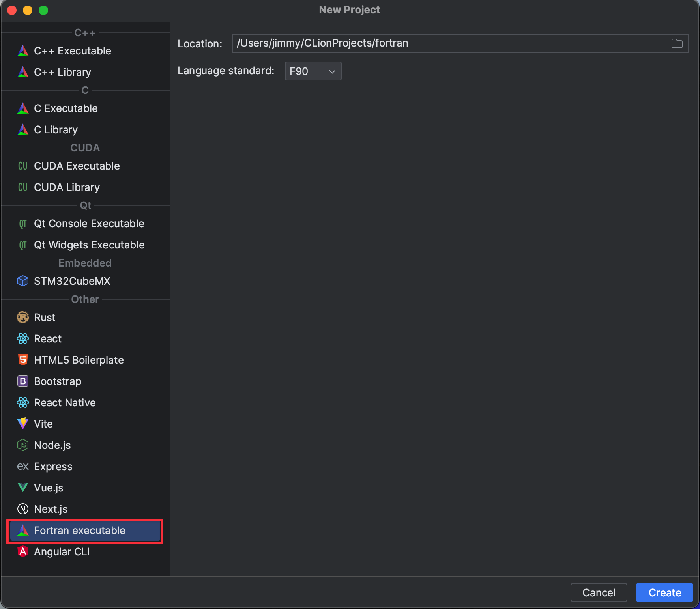This screenshot has height=609, width=700.
Task: Choose the CUDA Library project type
Action: coord(67,187)
